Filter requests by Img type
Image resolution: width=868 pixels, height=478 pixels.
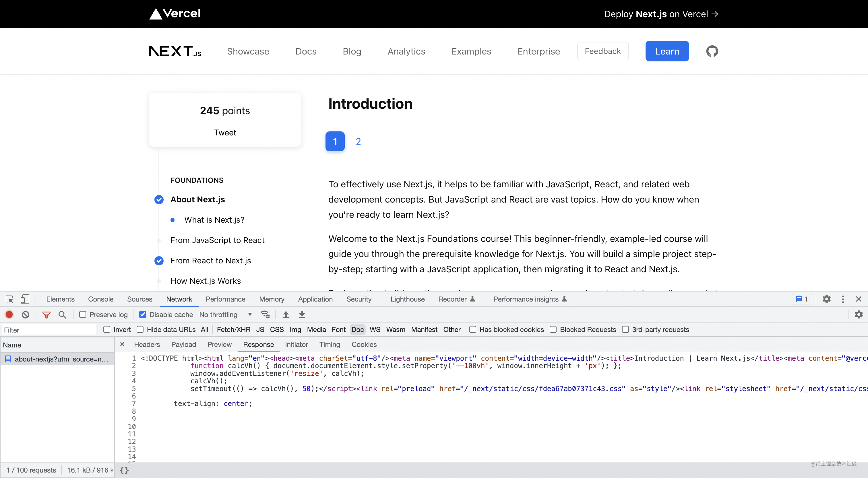295,329
